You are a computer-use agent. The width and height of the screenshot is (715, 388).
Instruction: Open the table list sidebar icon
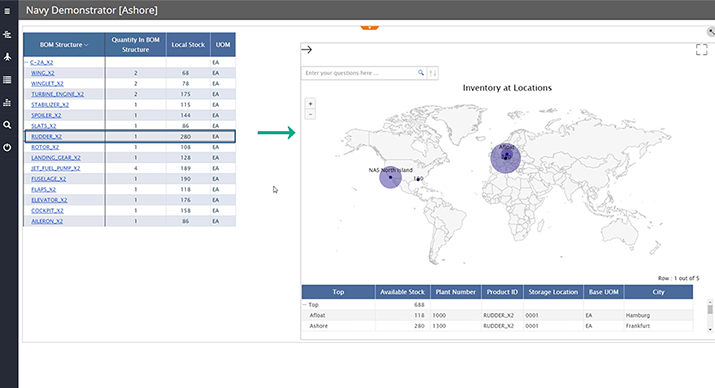7,80
